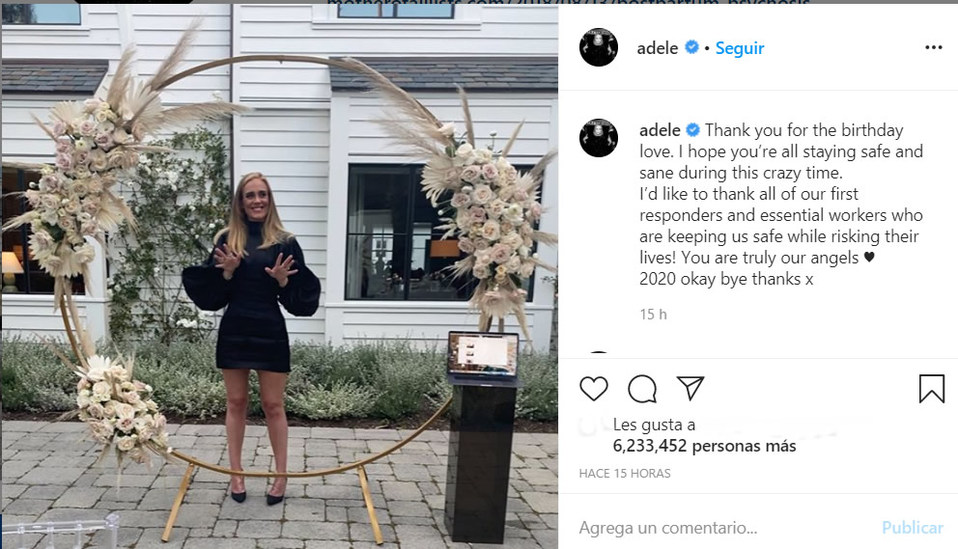This screenshot has height=549, width=958.
Task: Open the three-dot more options menu
Action: point(934,47)
